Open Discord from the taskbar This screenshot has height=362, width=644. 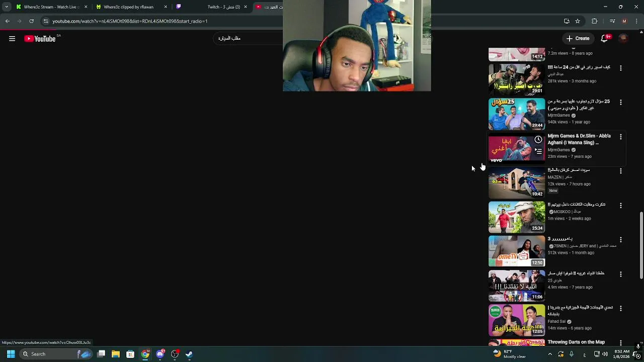pyautogui.click(x=160, y=354)
